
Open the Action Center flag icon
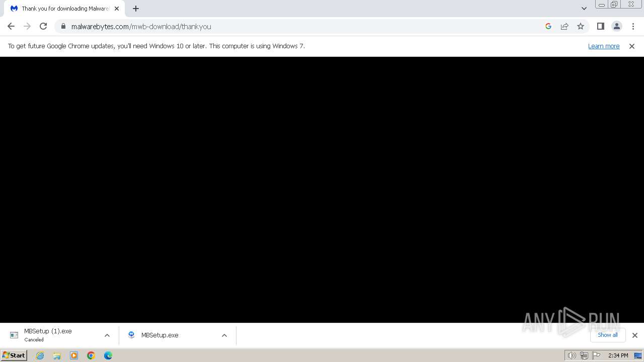tap(596, 355)
